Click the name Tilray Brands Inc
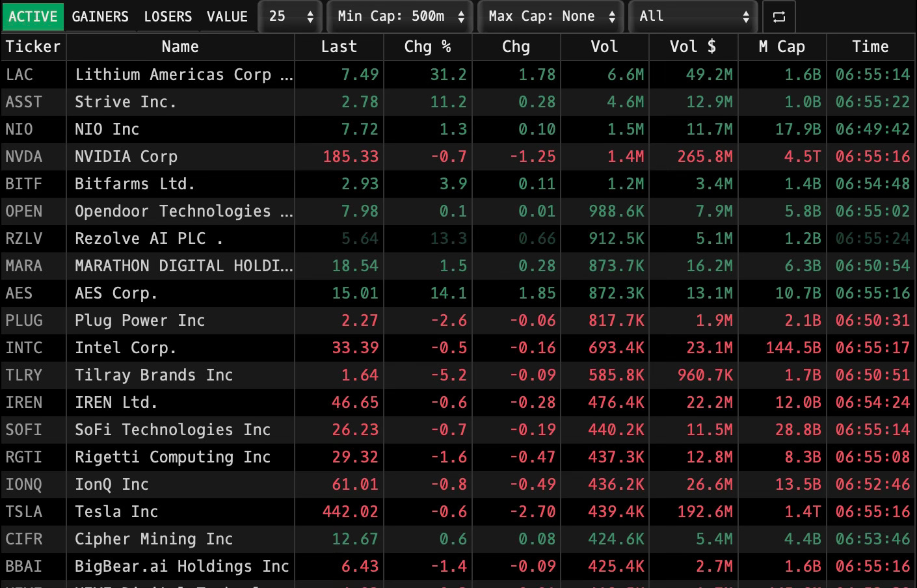The height and width of the screenshot is (588, 917). [x=153, y=375]
